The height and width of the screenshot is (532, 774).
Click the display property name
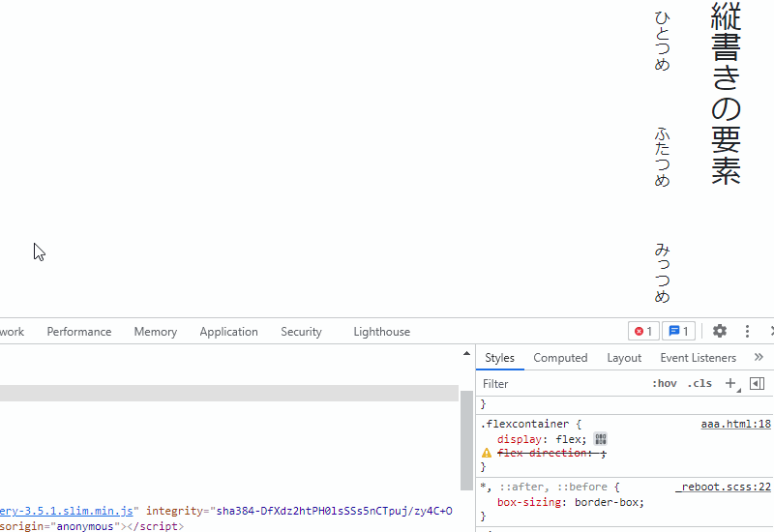520,439
